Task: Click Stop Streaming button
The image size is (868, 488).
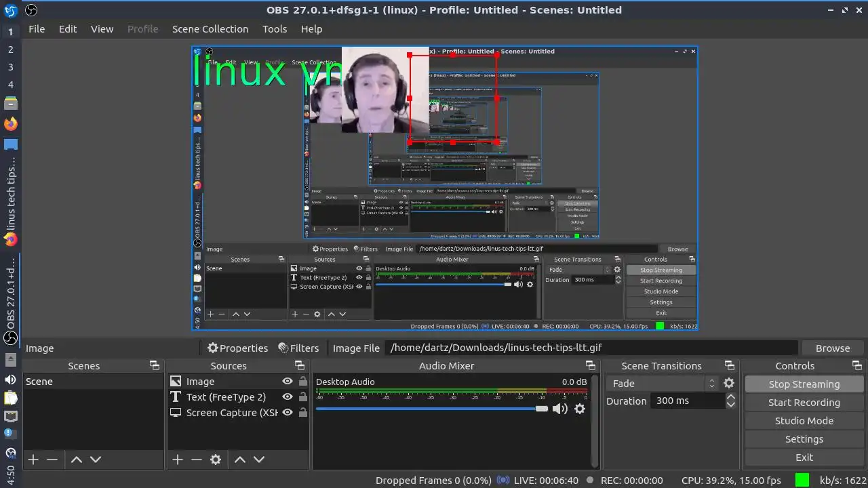Action: [x=804, y=384]
